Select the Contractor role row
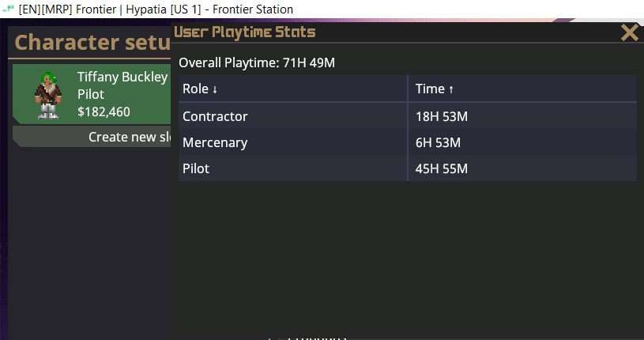 (408, 116)
